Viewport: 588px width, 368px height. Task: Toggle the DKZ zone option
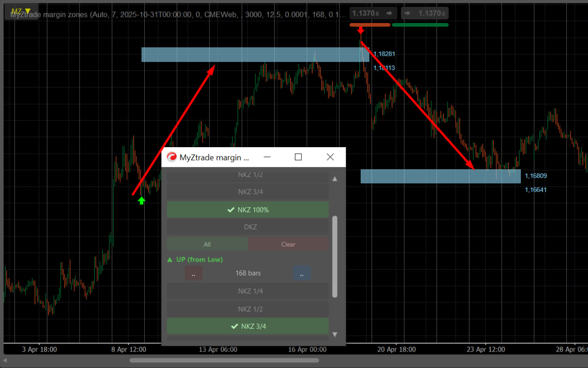coord(248,227)
